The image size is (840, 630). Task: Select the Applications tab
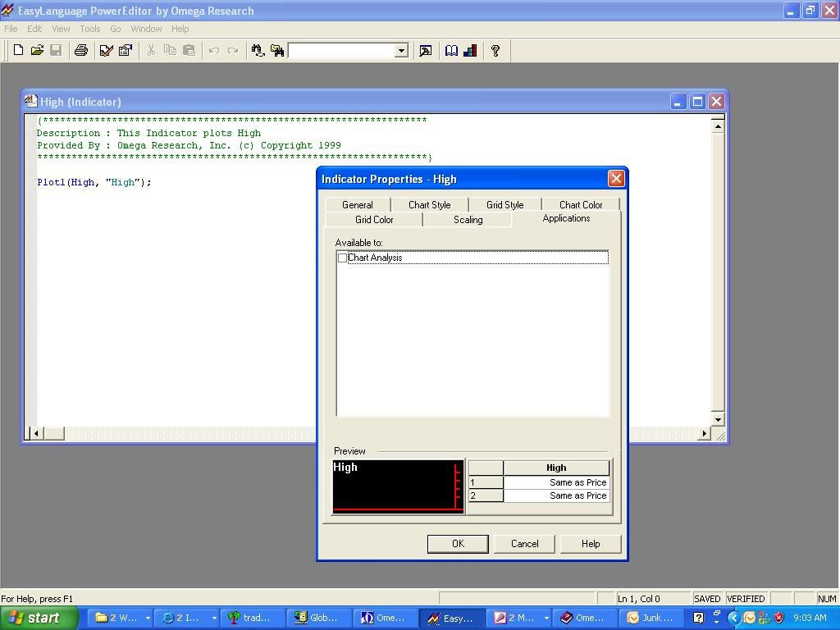(566, 218)
